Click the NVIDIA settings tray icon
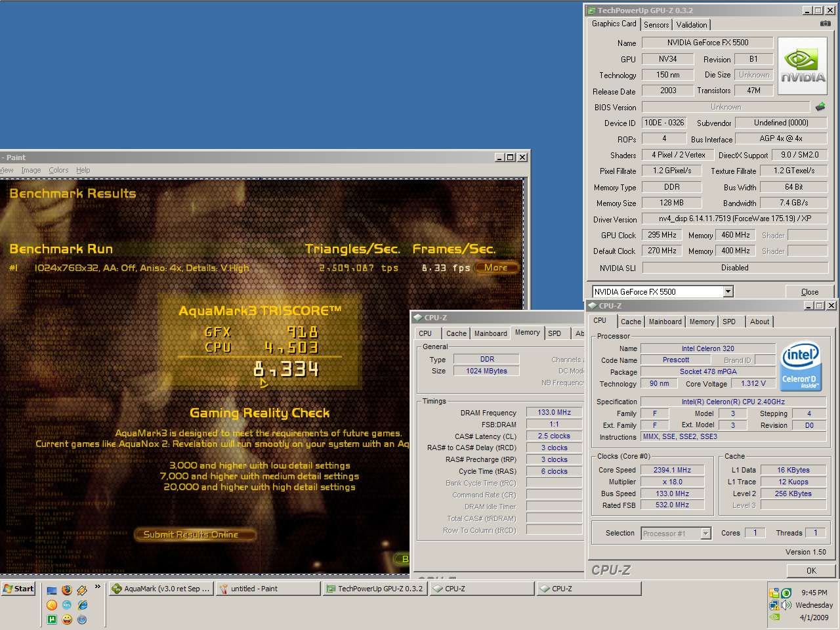840x630 pixels. pyautogui.click(x=774, y=617)
